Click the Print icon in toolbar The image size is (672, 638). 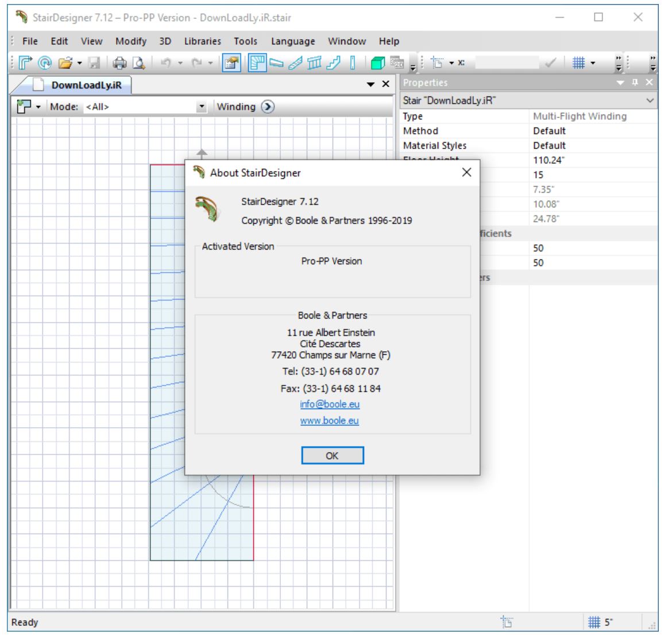tap(119, 63)
